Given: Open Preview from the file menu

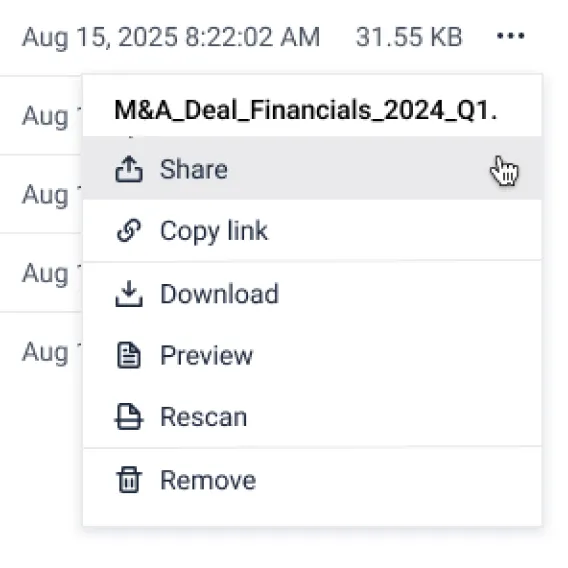Looking at the screenshot, I should pos(312,356).
